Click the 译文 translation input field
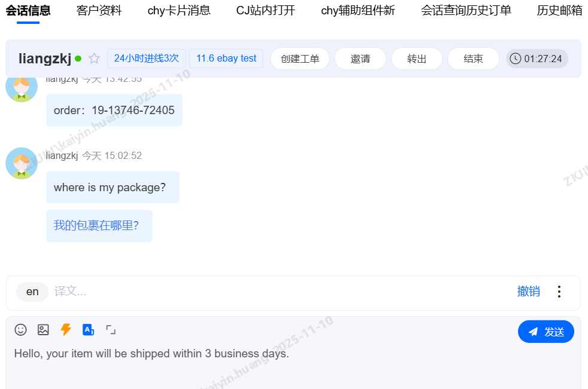 click(x=281, y=292)
